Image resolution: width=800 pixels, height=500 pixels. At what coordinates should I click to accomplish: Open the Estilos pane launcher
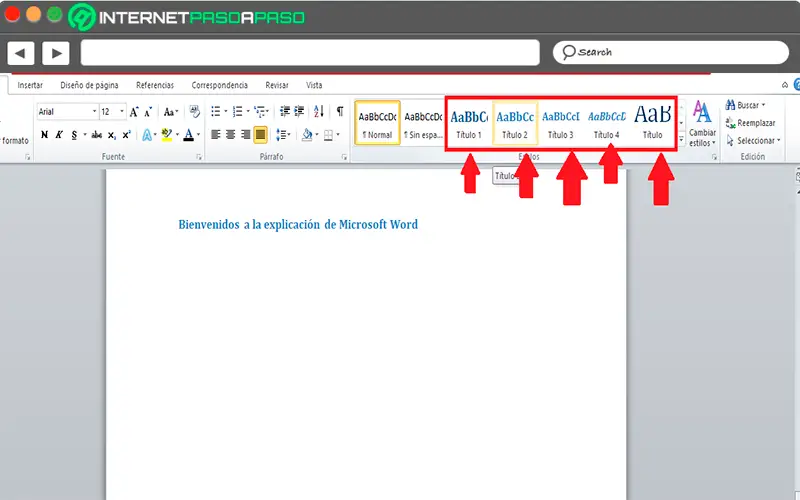tap(714, 157)
